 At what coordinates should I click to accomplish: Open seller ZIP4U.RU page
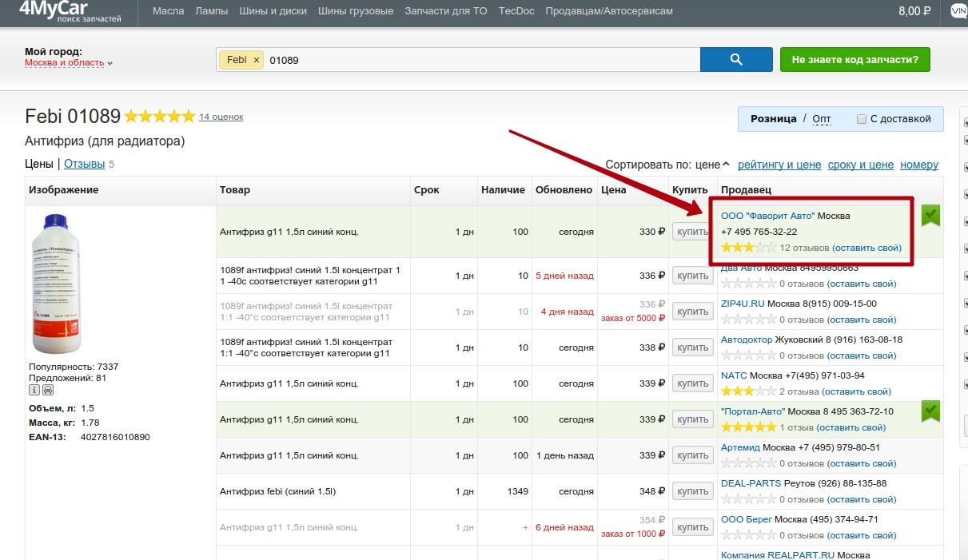pyautogui.click(x=743, y=304)
